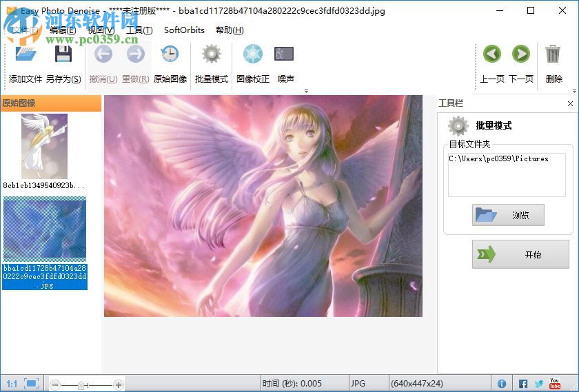Set zoom to 1:1 in status bar
The image size is (579, 392).
click(x=12, y=384)
